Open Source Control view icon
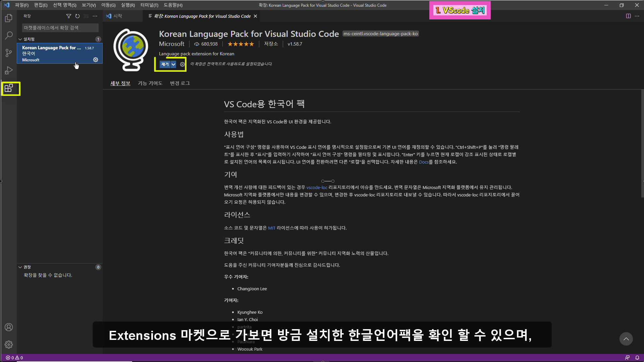The image size is (644, 362). pos(9,53)
